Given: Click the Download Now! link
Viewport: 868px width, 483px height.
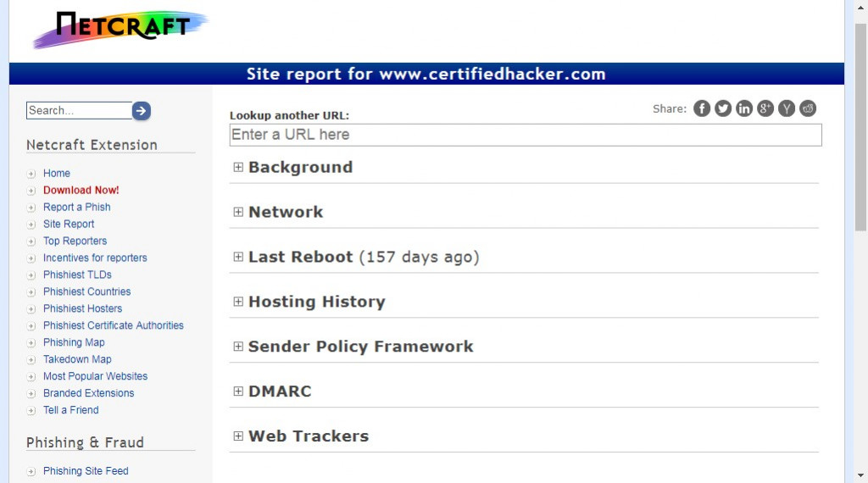Looking at the screenshot, I should (81, 190).
